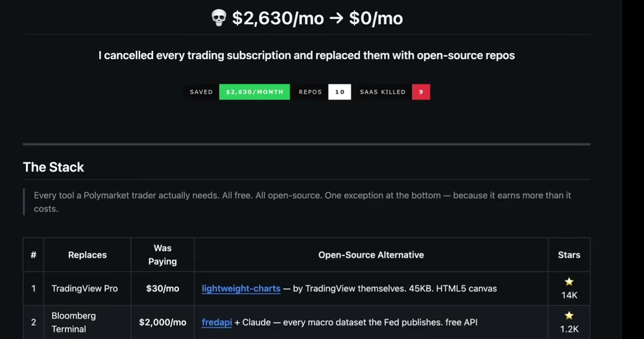The height and width of the screenshot is (339, 644).
Task: Click the star icon in the Bloomberg Terminal row
Action: (569, 315)
